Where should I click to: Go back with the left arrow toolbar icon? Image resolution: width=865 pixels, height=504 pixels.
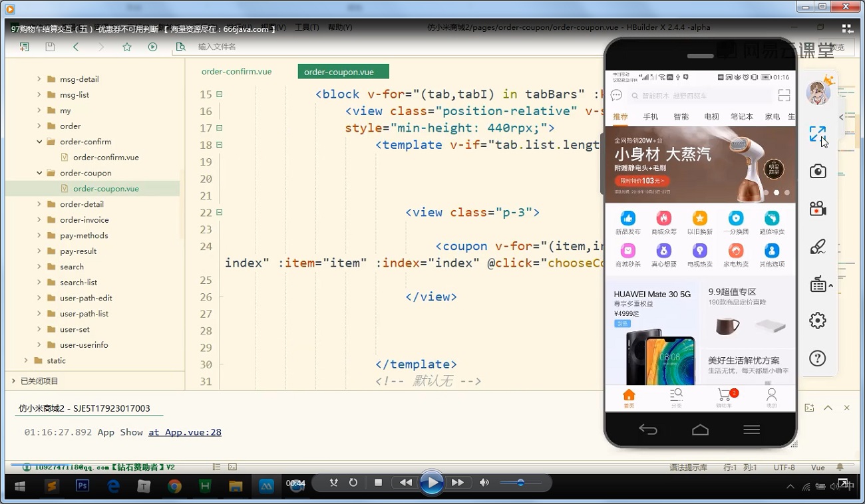[x=76, y=47]
